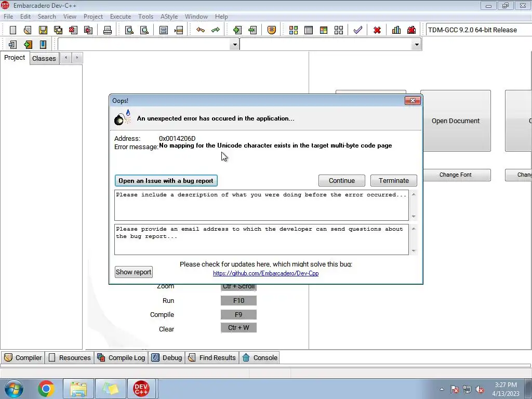Click the New source file toolbar icon

point(13,30)
